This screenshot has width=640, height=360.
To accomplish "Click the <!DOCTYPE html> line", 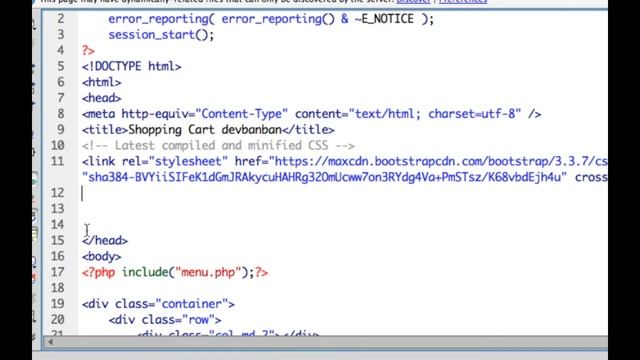I will point(131,67).
